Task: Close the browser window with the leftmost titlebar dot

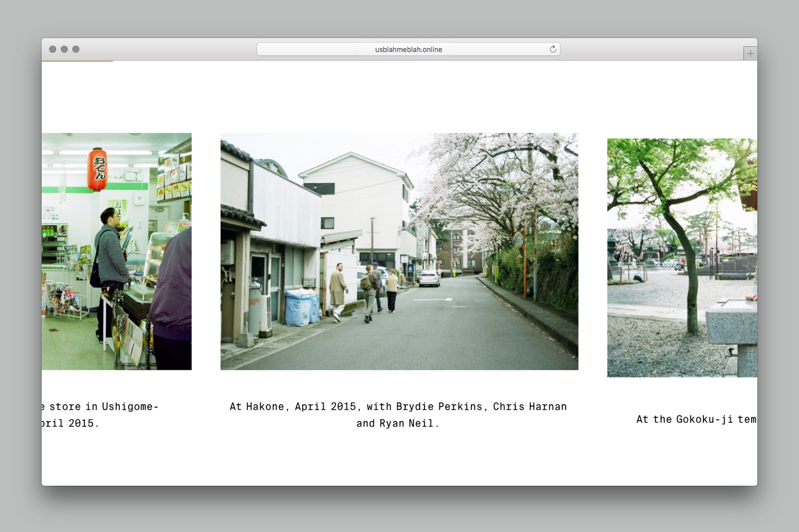Action: click(52, 49)
